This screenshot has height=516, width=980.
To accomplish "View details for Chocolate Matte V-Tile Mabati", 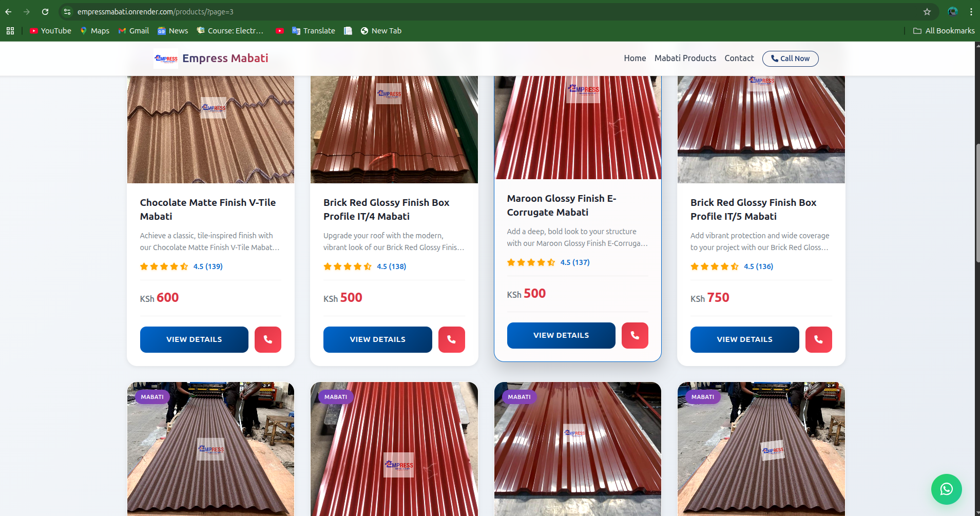I will pos(194,339).
